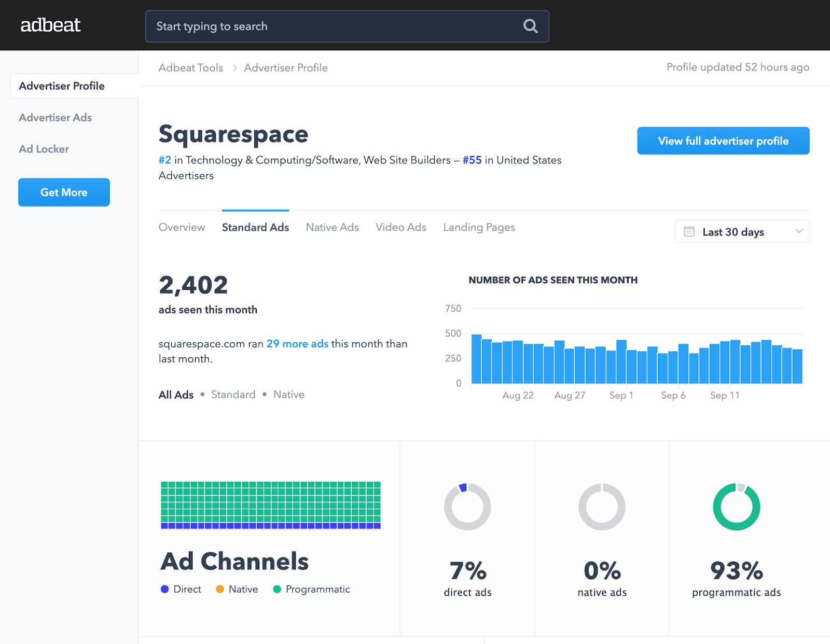
Task: Click the adbeat logo
Action: click(x=50, y=25)
